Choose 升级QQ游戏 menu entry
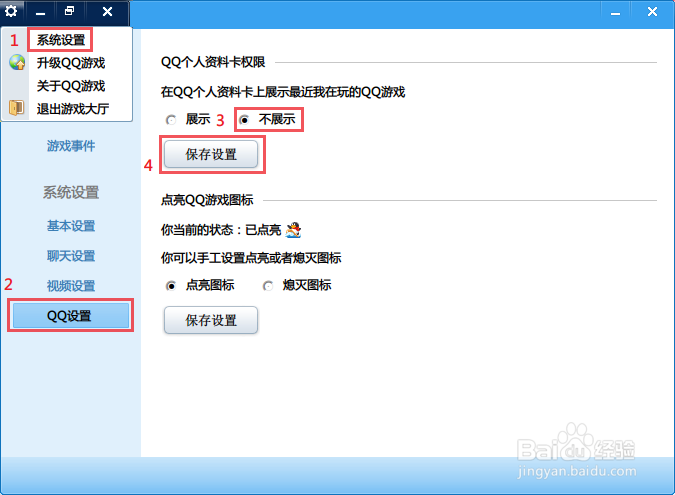 pos(71,63)
